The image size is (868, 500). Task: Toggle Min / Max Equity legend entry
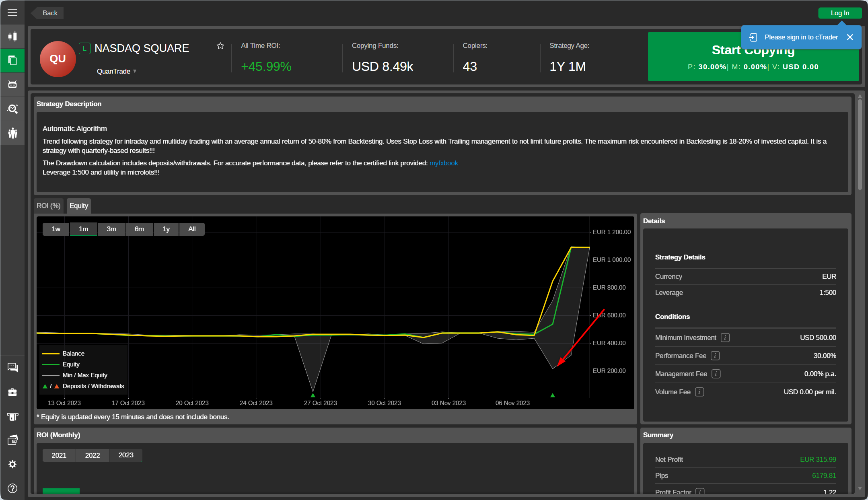coord(75,375)
